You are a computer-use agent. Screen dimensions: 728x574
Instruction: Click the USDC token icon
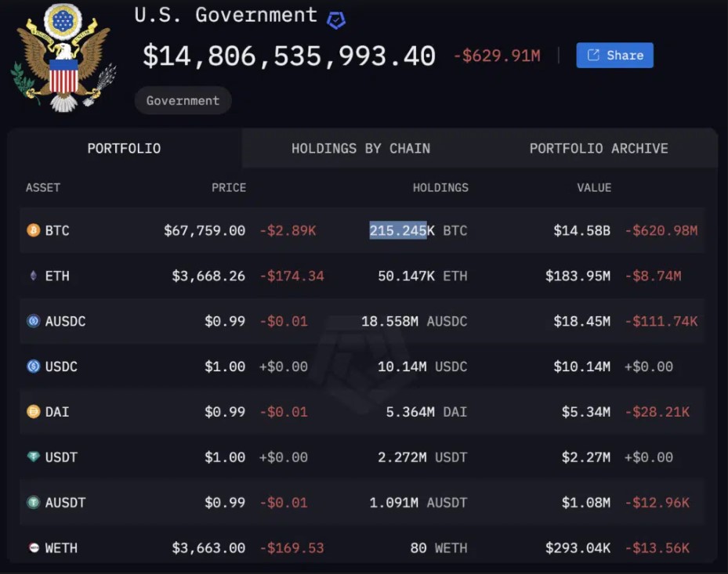[x=33, y=366]
